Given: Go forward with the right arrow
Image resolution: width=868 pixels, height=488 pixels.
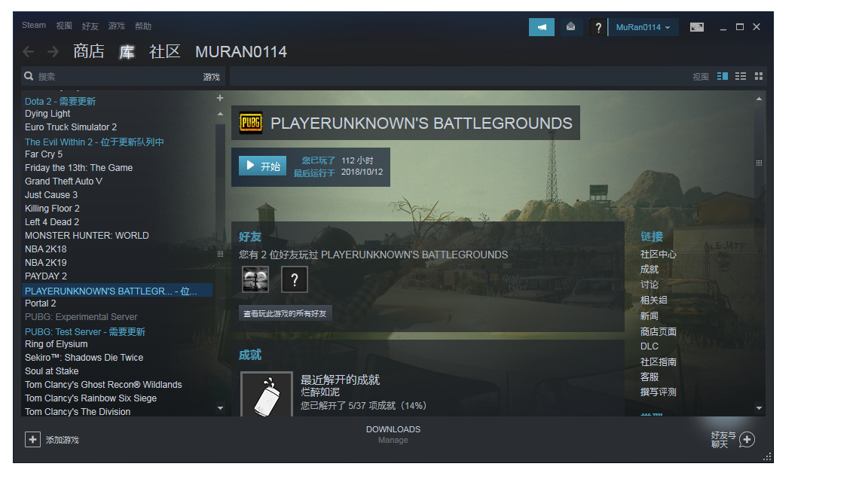Looking at the screenshot, I should (x=53, y=52).
